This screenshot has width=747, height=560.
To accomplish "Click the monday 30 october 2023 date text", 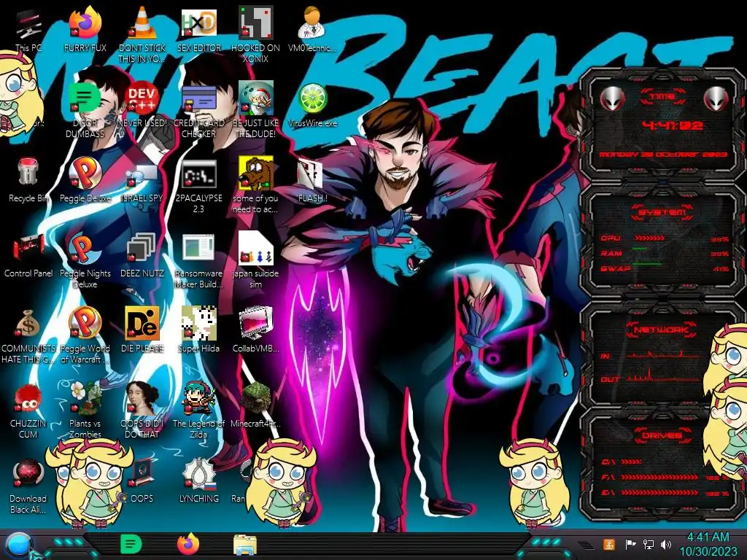I will pos(662,155).
